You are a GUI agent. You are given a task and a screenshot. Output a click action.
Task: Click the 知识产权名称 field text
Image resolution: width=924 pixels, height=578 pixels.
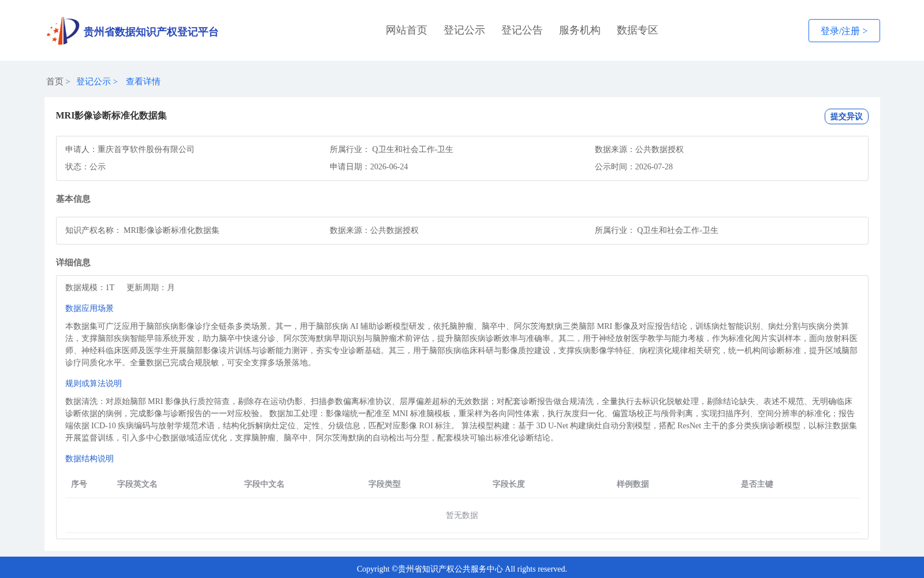142,230
